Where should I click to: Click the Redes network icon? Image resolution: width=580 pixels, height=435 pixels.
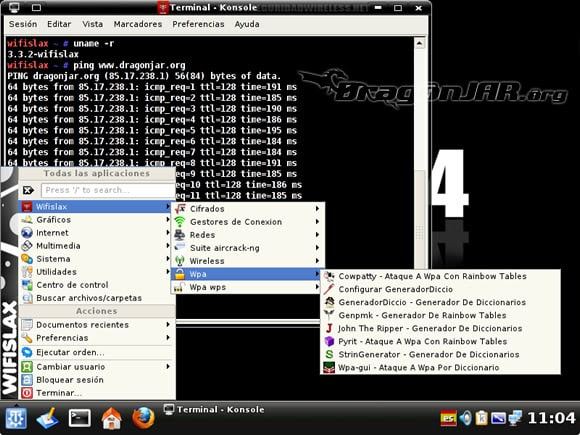pyautogui.click(x=180, y=235)
